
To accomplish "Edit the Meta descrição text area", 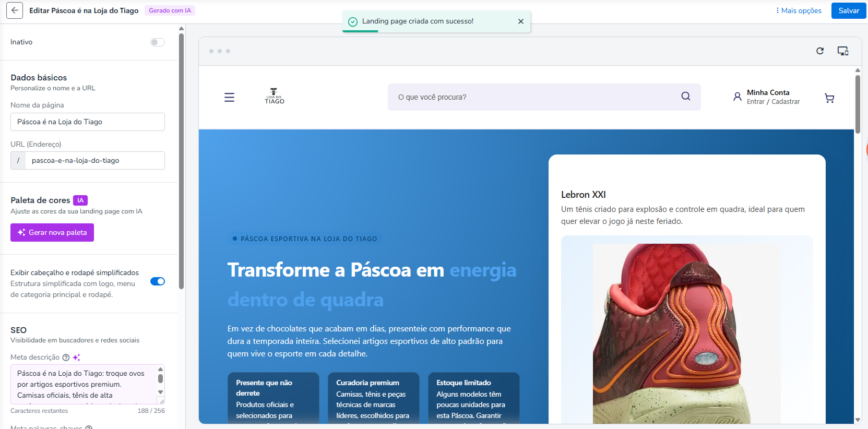I will 84,384.
